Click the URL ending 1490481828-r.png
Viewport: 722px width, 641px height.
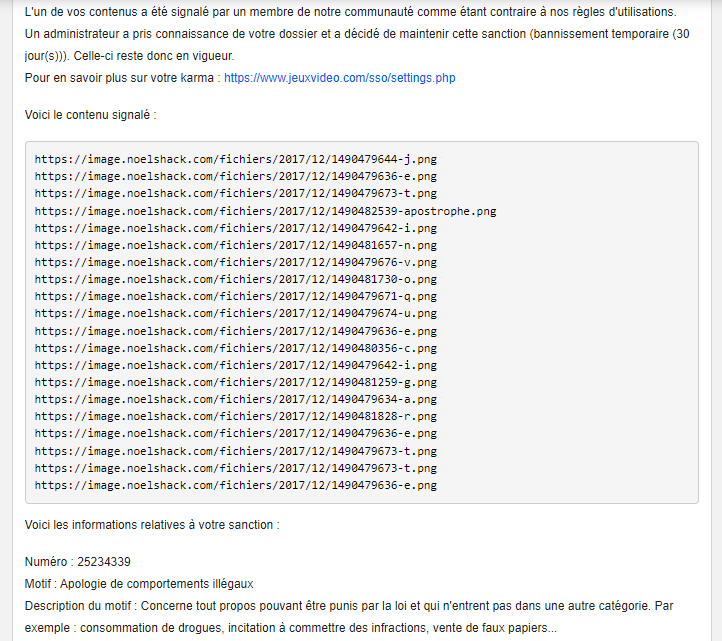point(236,416)
